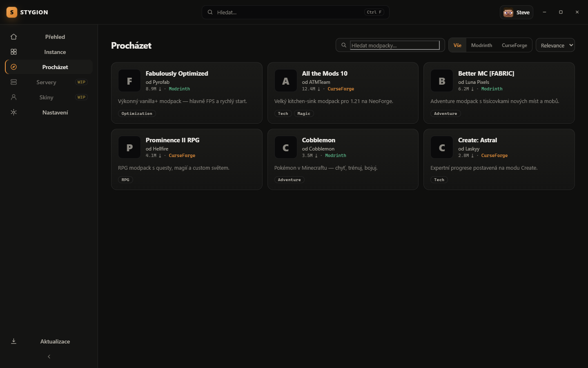The height and width of the screenshot is (368, 588).
Task: Click the person icon beside Skiny
Action: 13,97
